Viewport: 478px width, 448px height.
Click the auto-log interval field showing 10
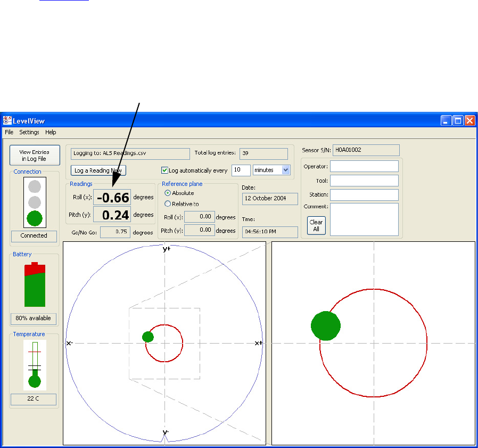[241, 170]
